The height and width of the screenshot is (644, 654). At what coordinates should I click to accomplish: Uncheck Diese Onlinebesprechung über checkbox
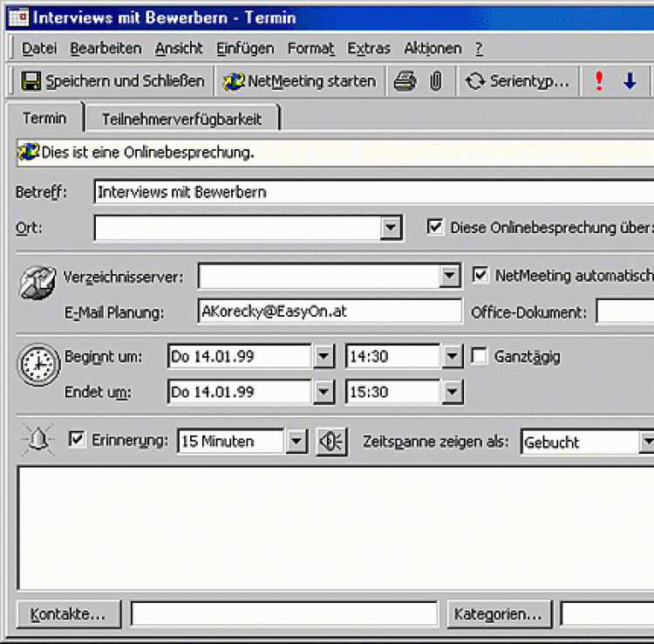435,228
